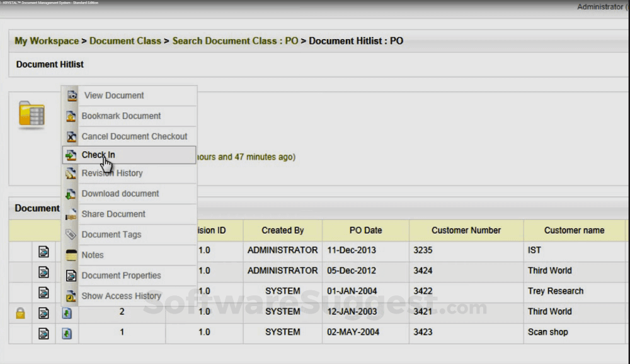Open Revision History from the context menu
The width and height of the screenshot is (630, 364).
[112, 173]
